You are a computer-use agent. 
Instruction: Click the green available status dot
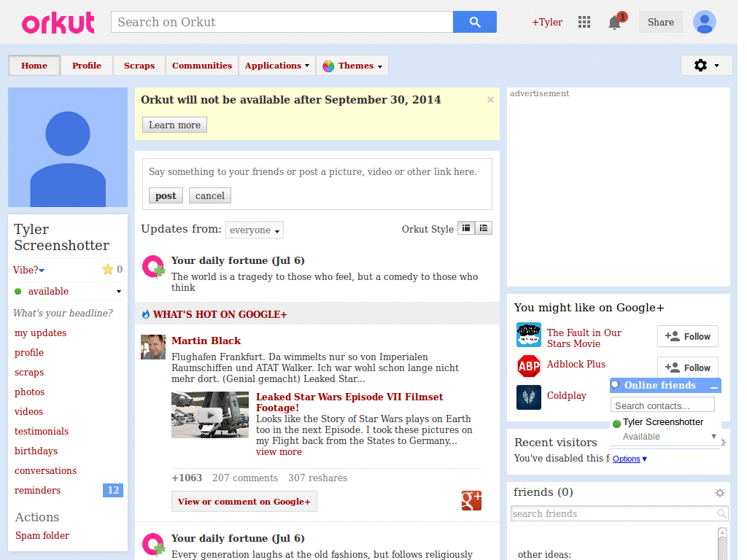tap(18, 292)
